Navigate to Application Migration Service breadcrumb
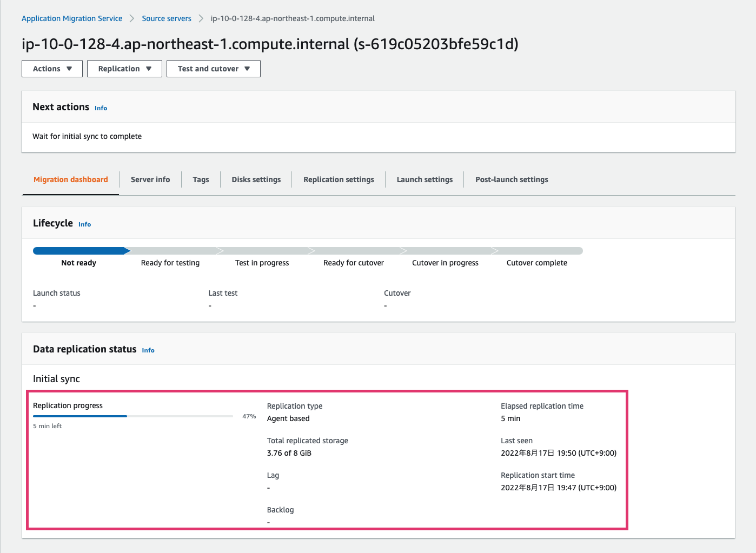Viewport: 756px width, 553px height. tap(71, 18)
